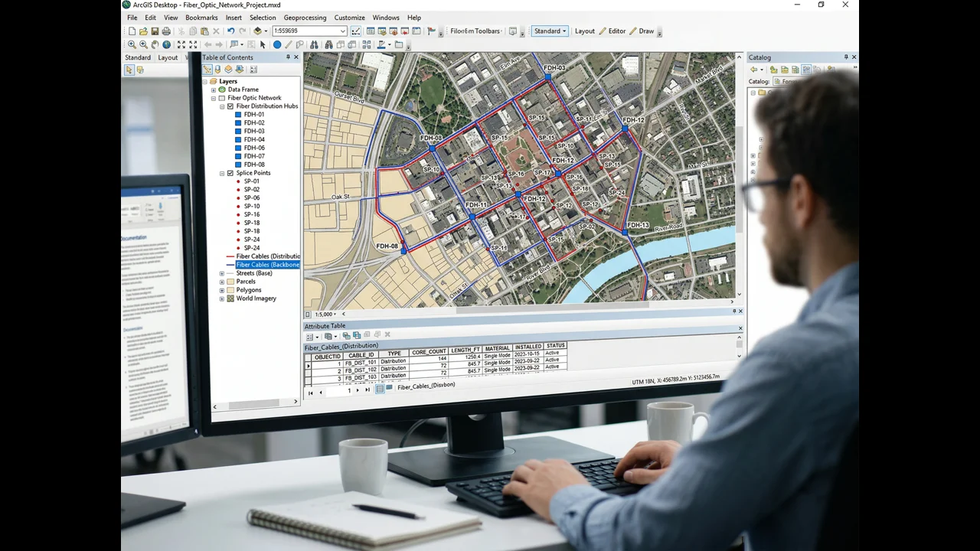The width and height of the screenshot is (980, 551).
Task: Select the Measure tool
Action: pos(288,44)
